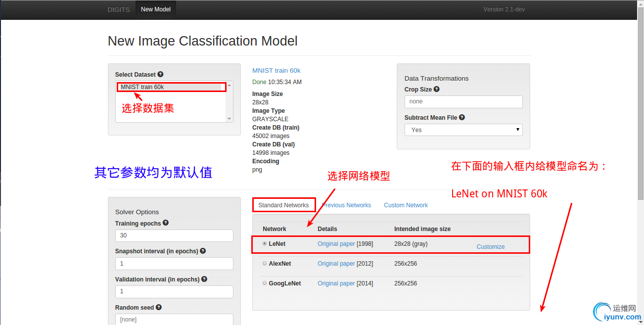Image resolution: width=644 pixels, height=325 pixels.
Task: Click the GoogLeNet 256x256 size cell
Action: (406, 283)
